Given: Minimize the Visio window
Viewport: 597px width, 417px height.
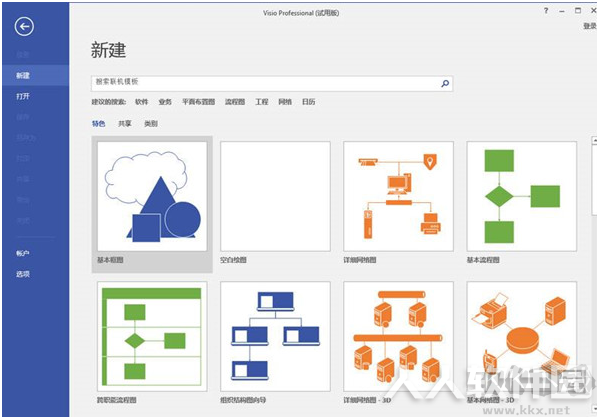Looking at the screenshot, I should [562, 11].
